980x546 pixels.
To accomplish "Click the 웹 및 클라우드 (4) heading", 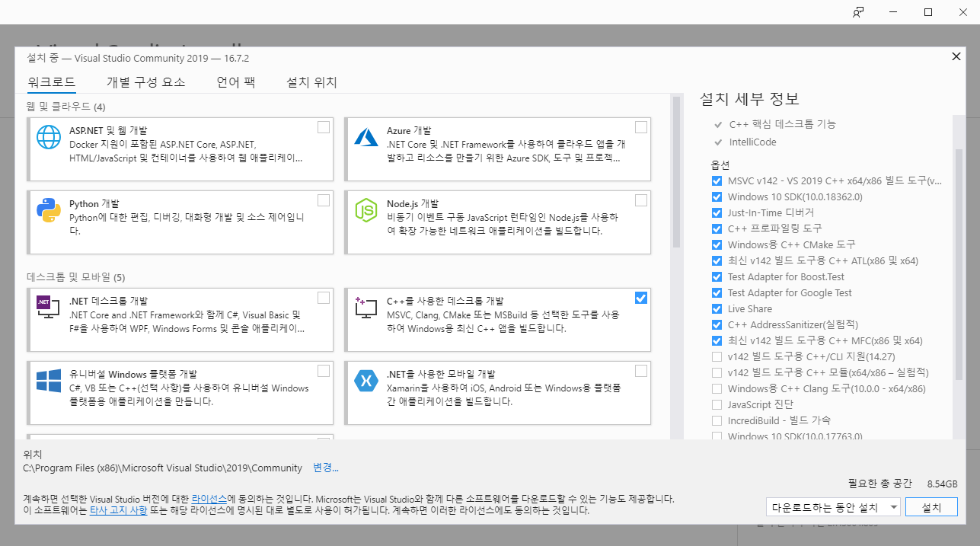I will tap(66, 106).
